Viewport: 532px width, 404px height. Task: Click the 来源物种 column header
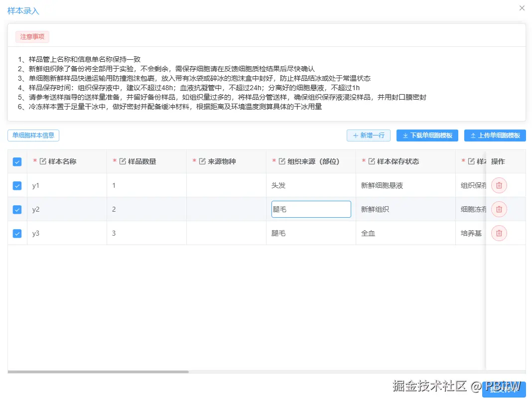226,161
